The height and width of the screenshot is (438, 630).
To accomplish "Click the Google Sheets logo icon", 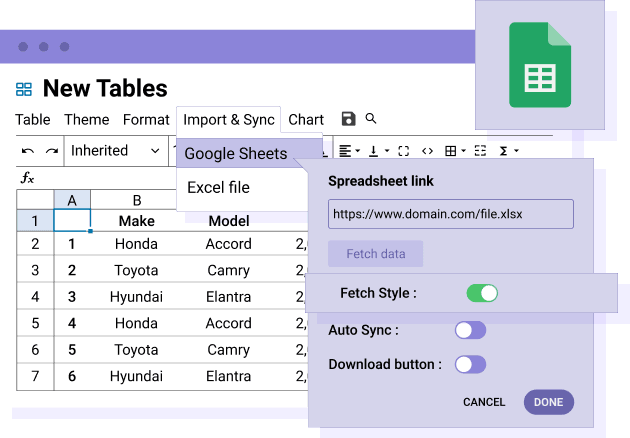I will 539,65.
